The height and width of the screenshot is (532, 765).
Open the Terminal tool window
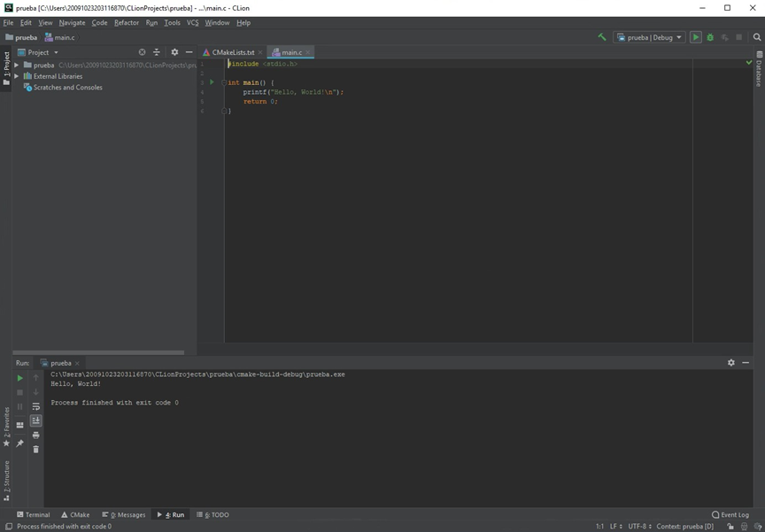coord(33,514)
